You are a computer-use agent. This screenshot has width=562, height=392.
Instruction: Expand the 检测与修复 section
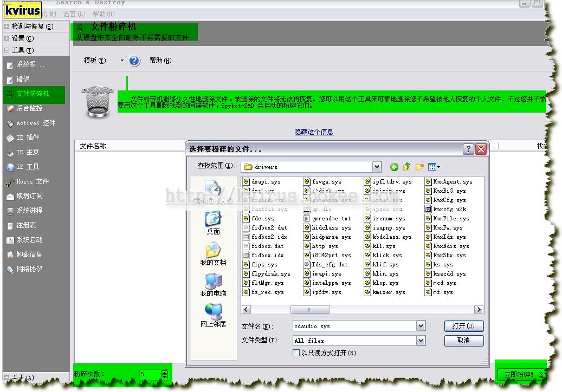tap(7, 26)
